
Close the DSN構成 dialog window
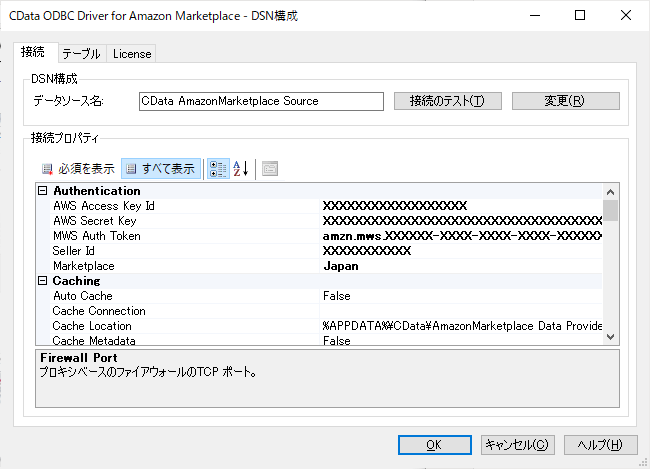[626, 15]
